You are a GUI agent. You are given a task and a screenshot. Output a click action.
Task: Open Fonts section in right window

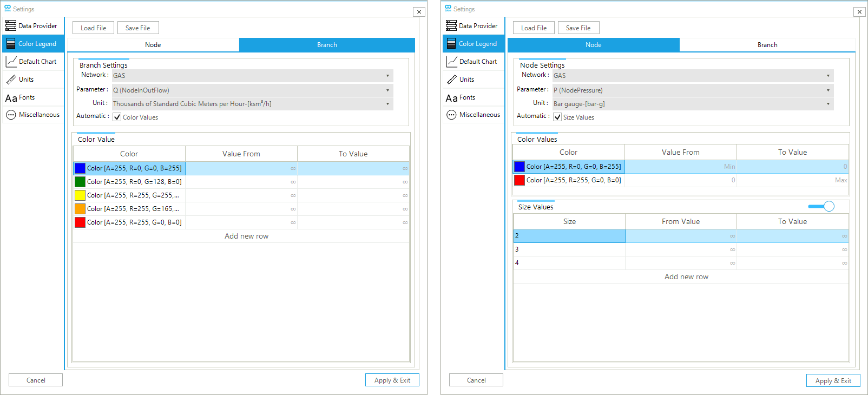[473, 97]
